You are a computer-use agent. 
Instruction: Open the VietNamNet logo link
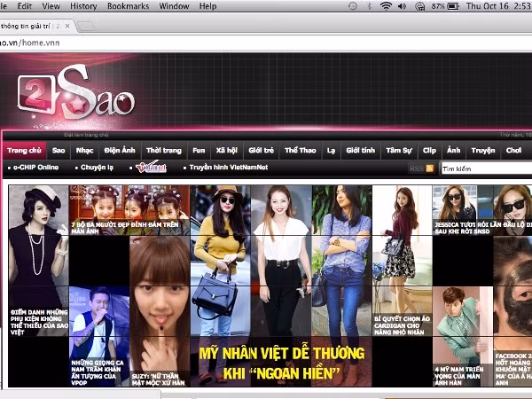(x=152, y=167)
